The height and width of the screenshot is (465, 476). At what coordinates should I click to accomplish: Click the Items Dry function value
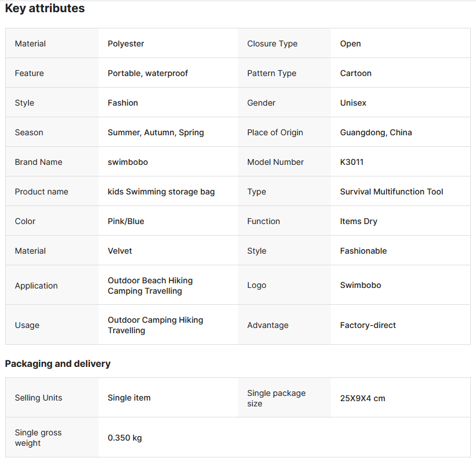[x=359, y=221]
